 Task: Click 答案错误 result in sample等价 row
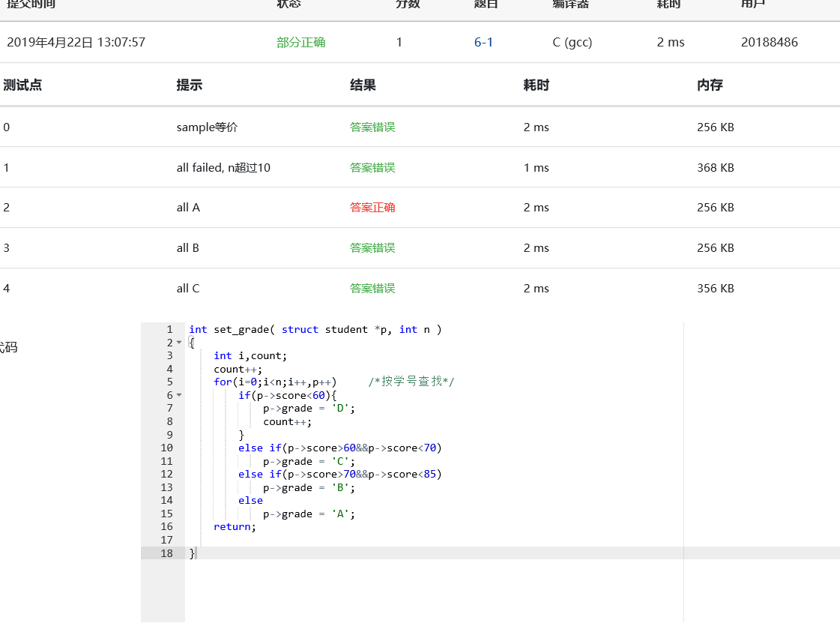click(x=372, y=127)
